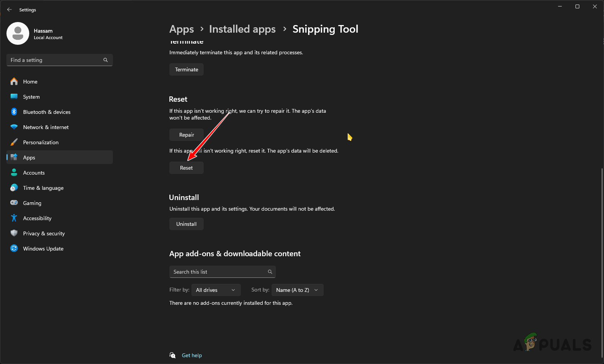
Task: Click the System monitor icon in sidebar
Action: (14, 96)
